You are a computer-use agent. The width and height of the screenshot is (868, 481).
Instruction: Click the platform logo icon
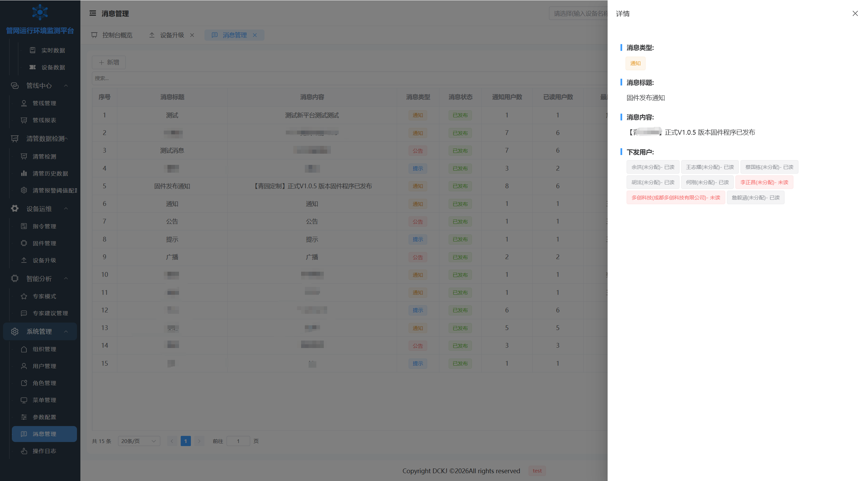[x=40, y=12]
